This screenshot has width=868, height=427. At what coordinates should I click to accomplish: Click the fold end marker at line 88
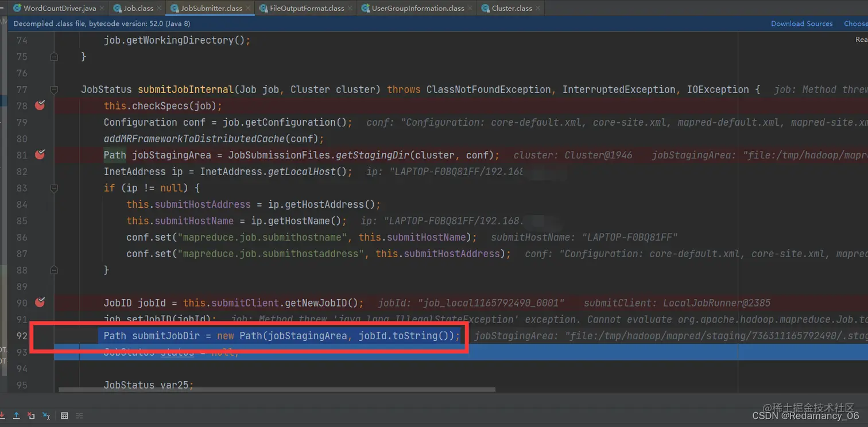pyautogui.click(x=54, y=270)
